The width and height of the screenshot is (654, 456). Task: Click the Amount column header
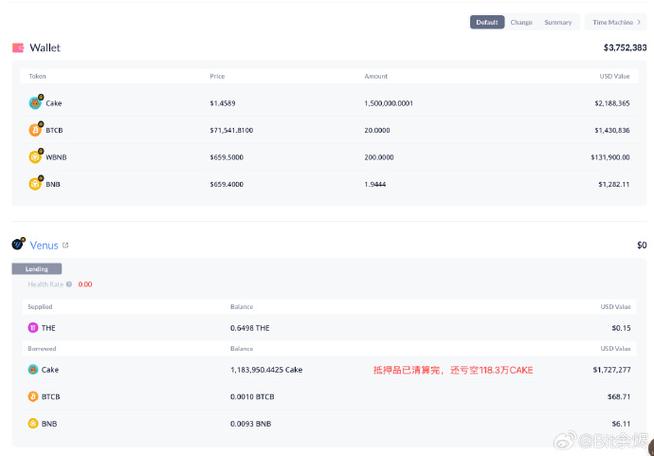point(376,76)
